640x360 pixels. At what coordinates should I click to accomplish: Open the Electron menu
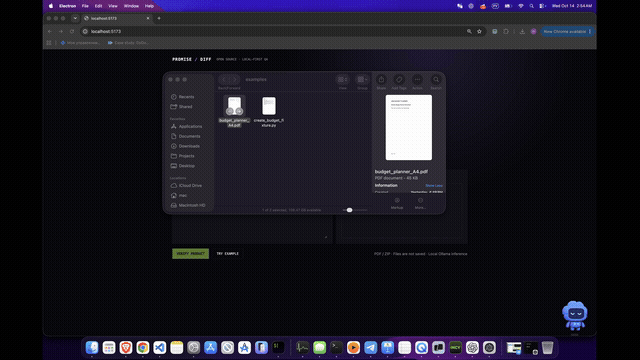coord(67,6)
